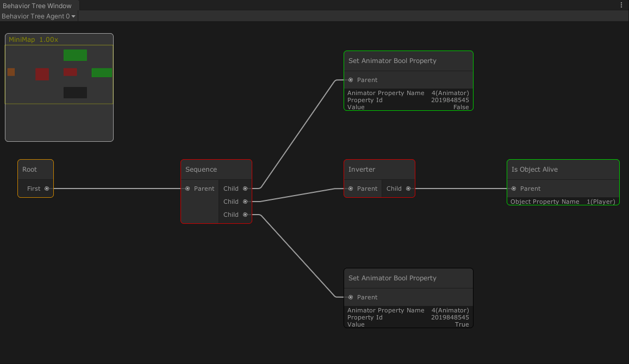Click the Inverter node Child output port
Image resolution: width=629 pixels, height=364 pixels.
[x=408, y=189]
